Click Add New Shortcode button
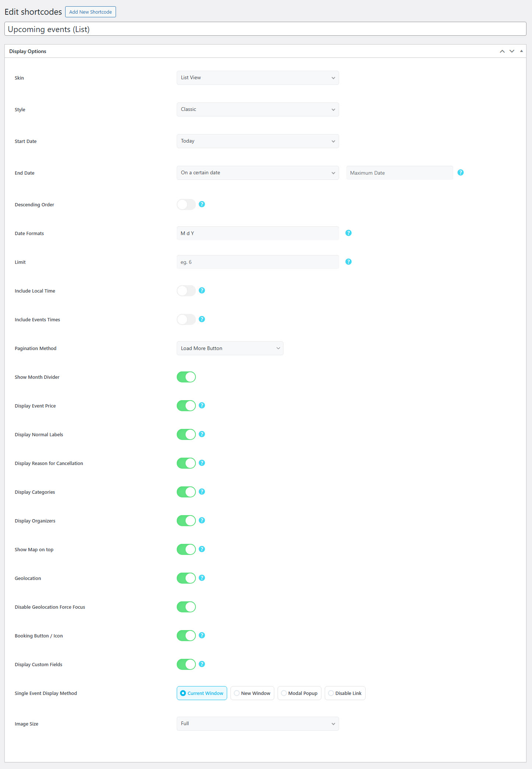This screenshot has width=532, height=769. point(91,12)
